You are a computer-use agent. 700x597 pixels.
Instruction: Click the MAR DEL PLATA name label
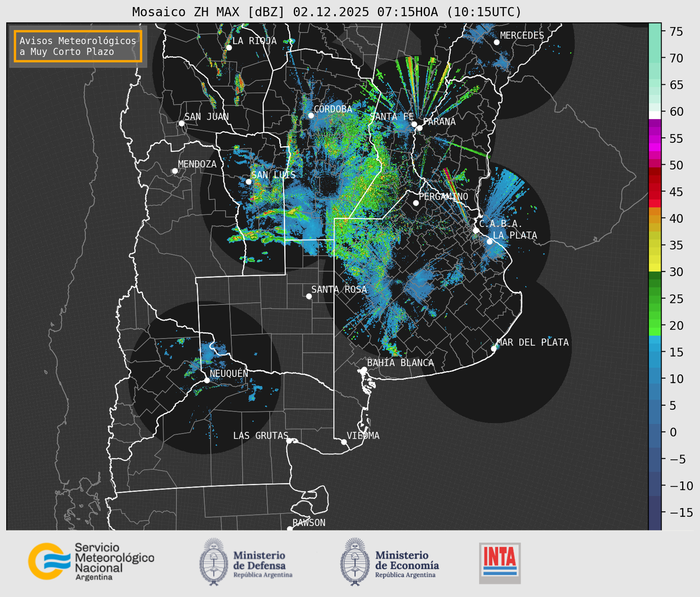pos(533,342)
